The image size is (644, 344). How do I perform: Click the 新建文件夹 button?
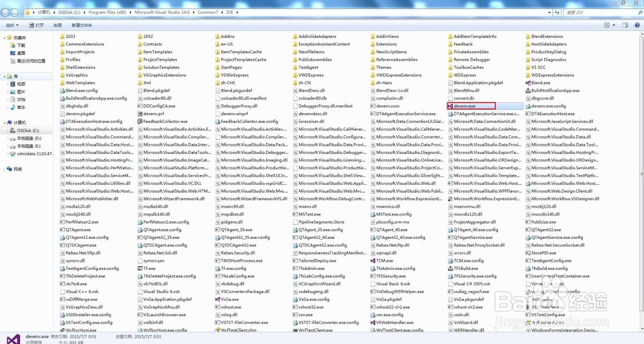coord(82,25)
